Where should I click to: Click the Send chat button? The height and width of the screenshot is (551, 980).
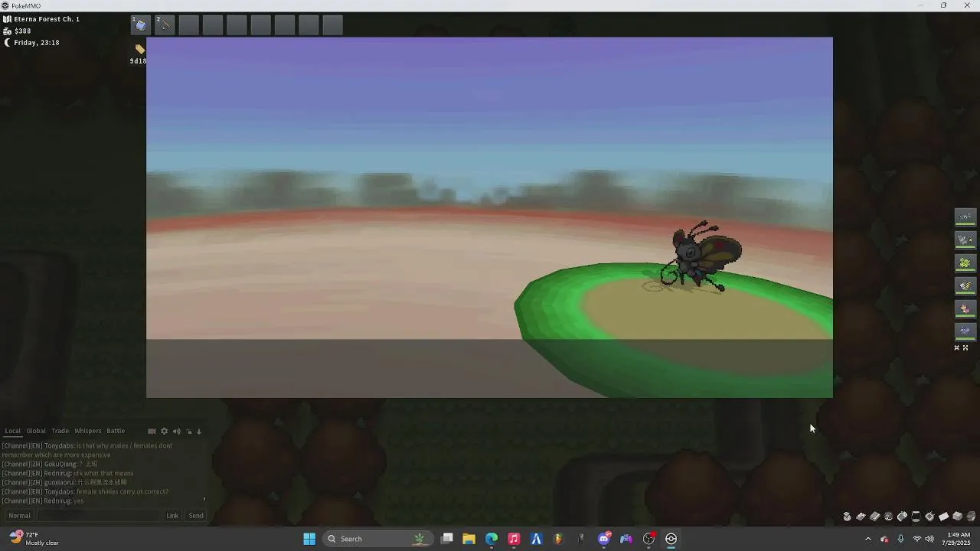[196, 516]
